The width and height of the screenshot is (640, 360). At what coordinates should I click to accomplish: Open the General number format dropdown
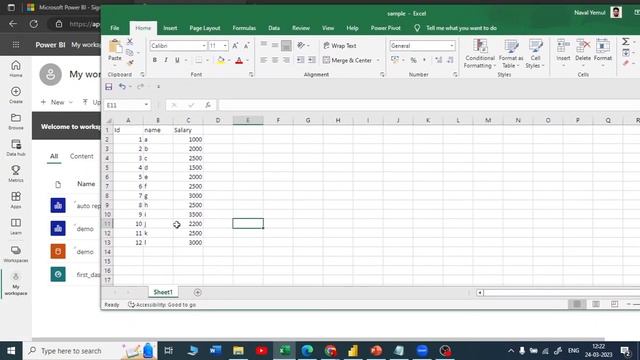[x=452, y=46]
